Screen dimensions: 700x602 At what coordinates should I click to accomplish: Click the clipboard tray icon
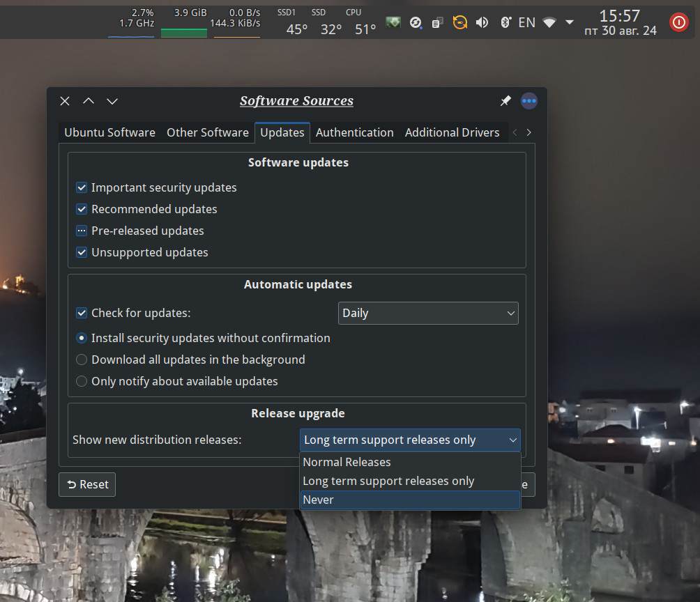point(438,22)
